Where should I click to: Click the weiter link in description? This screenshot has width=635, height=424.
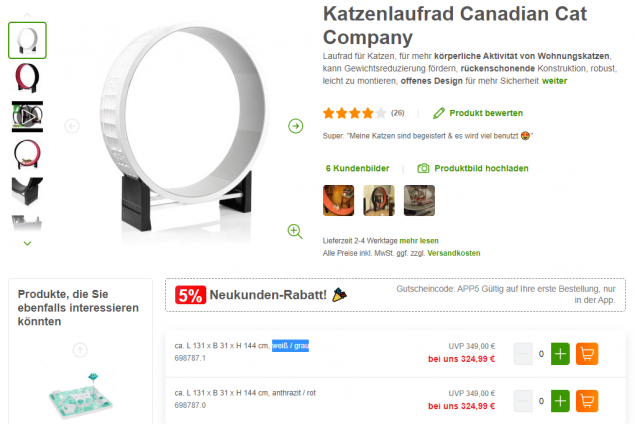[x=554, y=81]
